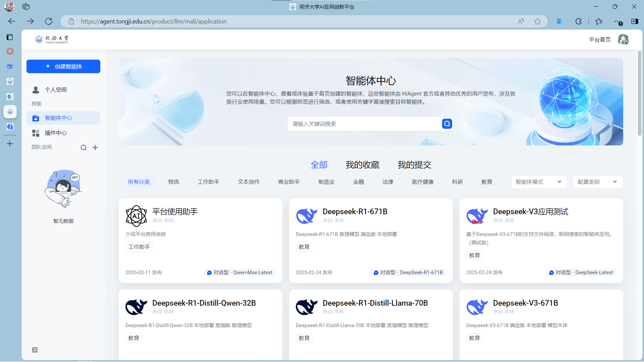Open user avatar in top right

623,40
